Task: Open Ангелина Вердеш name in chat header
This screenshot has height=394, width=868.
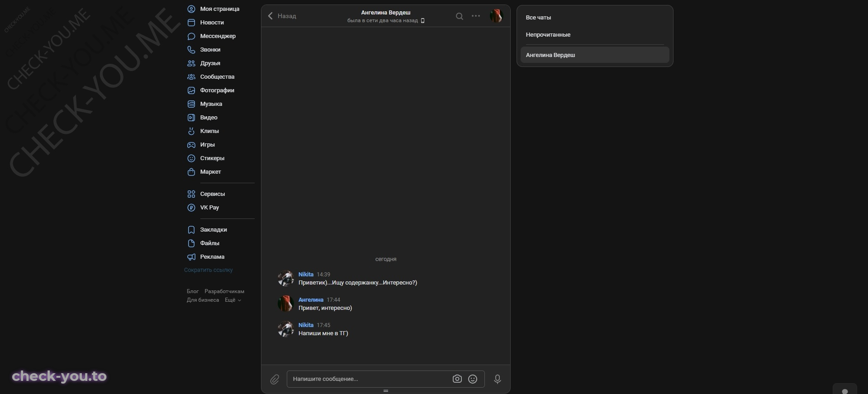Action: [386, 13]
